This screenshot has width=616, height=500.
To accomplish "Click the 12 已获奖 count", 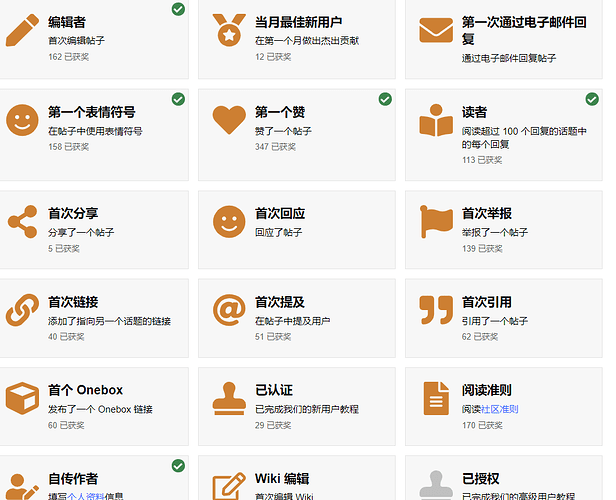I will pyautogui.click(x=273, y=57).
